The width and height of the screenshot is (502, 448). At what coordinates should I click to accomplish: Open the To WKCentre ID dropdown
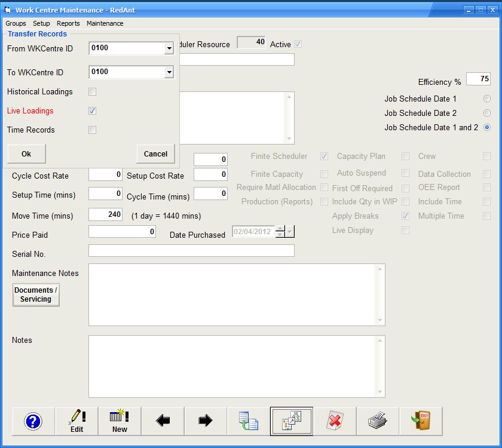coord(169,72)
